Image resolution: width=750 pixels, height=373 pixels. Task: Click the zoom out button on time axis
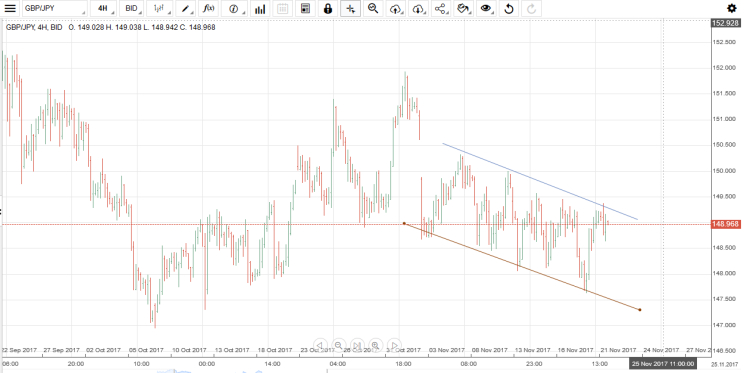[338, 345]
